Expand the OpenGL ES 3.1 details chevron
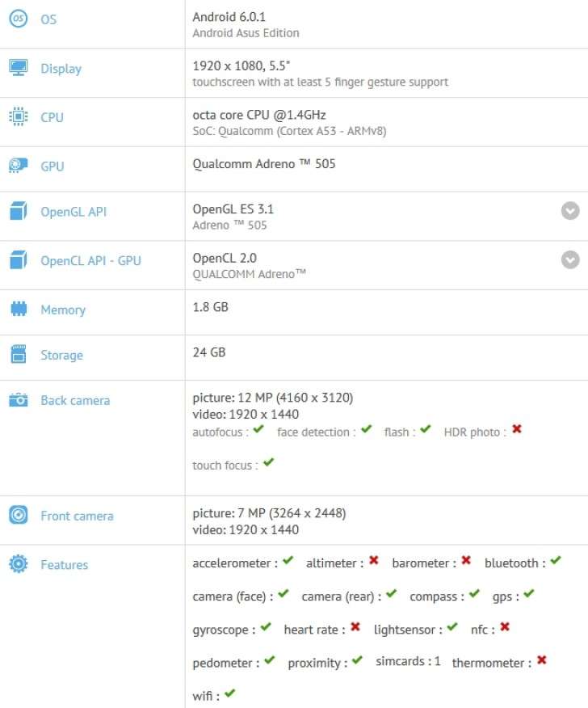Image resolution: width=588 pixels, height=708 pixels. pos(570,211)
